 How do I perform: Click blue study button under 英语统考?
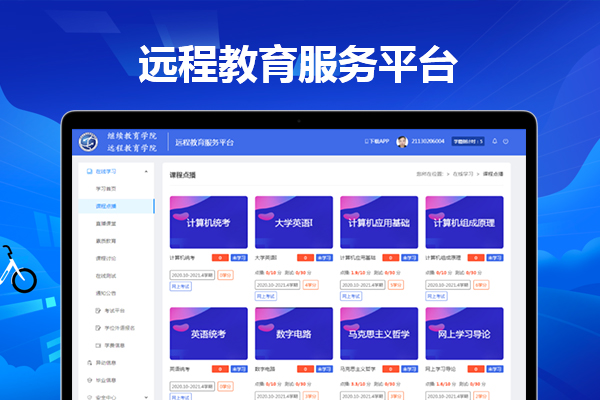coord(239,369)
